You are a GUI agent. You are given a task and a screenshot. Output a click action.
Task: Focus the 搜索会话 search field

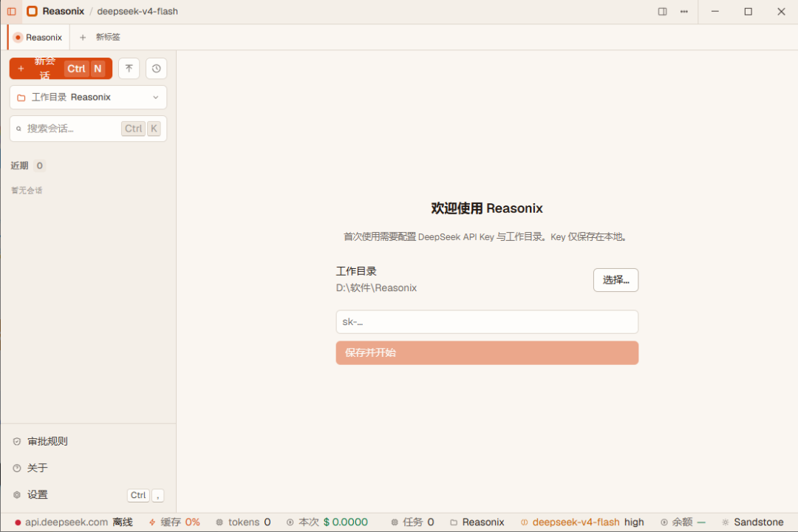coord(88,129)
